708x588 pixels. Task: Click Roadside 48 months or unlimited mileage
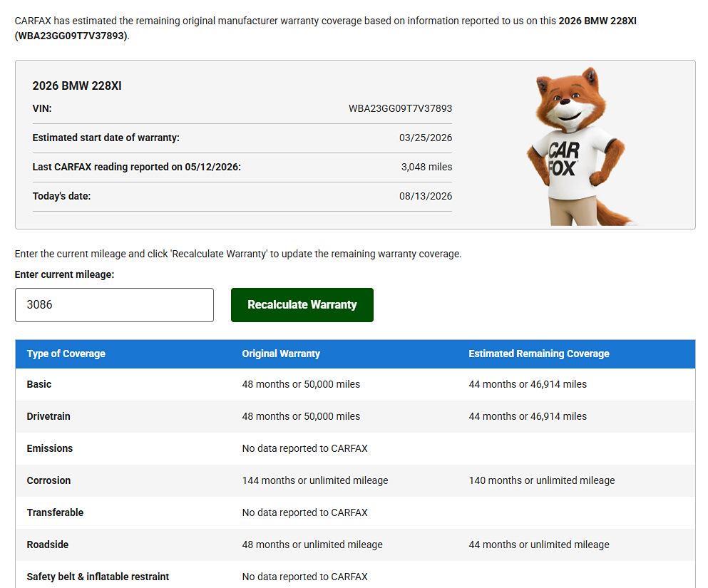pyautogui.click(x=312, y=545)
